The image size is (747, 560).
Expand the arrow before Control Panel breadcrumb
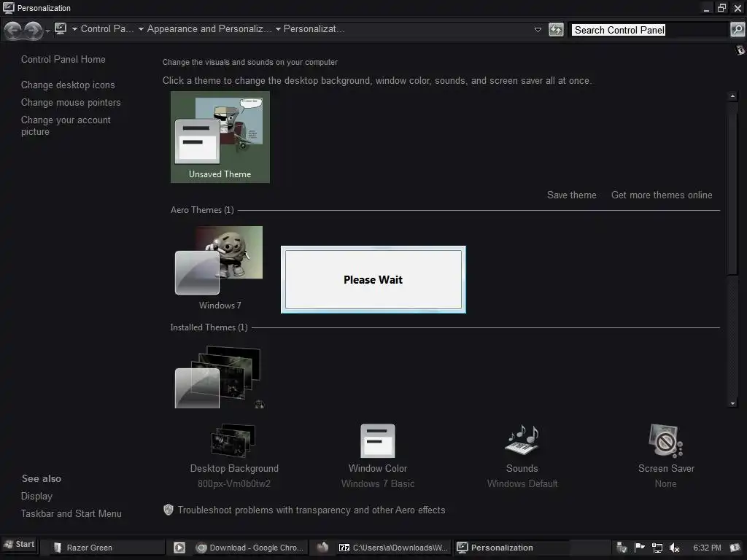[x=75, y=29]
